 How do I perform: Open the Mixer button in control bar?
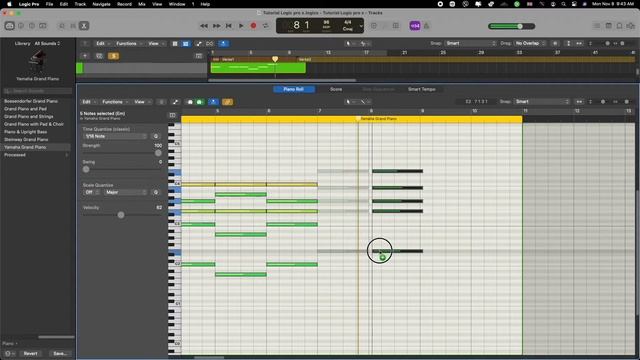pos(73,26)
